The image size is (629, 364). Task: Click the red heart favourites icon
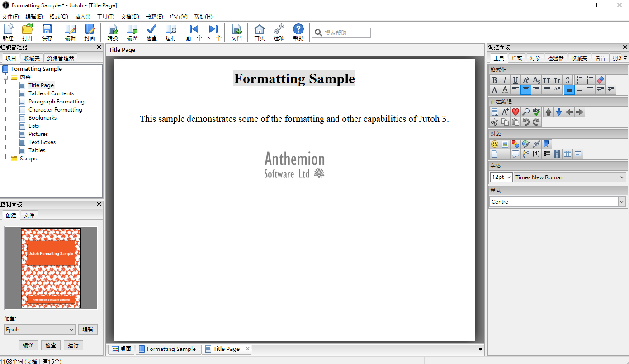click(515, 112)
